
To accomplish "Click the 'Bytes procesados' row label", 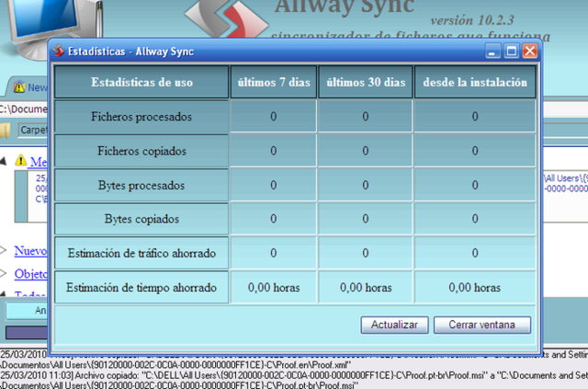I will 141,185.
